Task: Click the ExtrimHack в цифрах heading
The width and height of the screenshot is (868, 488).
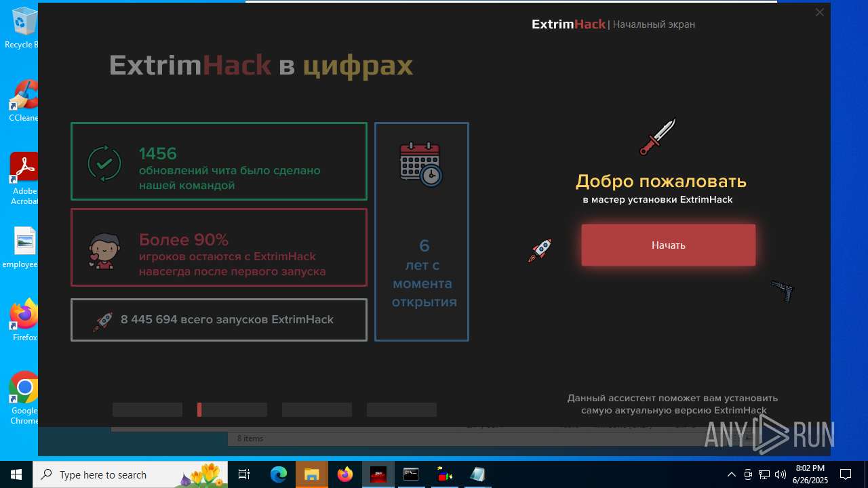Action: click(x=261, y=65)
